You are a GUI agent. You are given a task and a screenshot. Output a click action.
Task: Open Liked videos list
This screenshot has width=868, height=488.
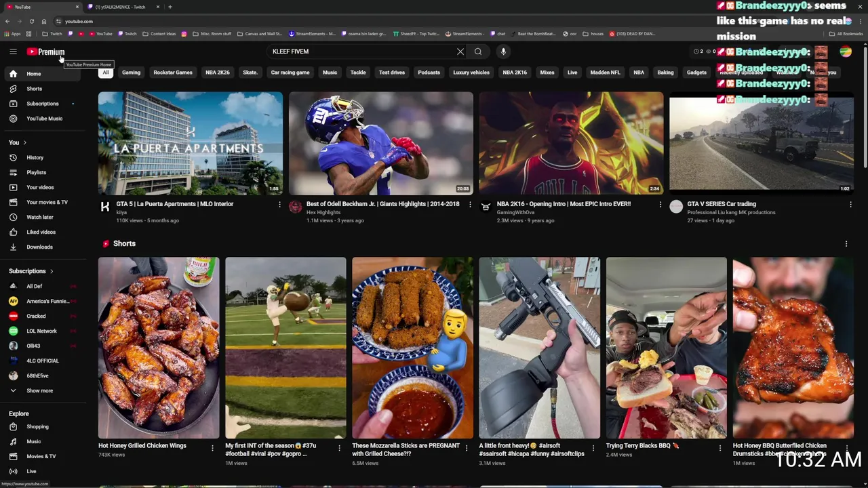[43, 232]
